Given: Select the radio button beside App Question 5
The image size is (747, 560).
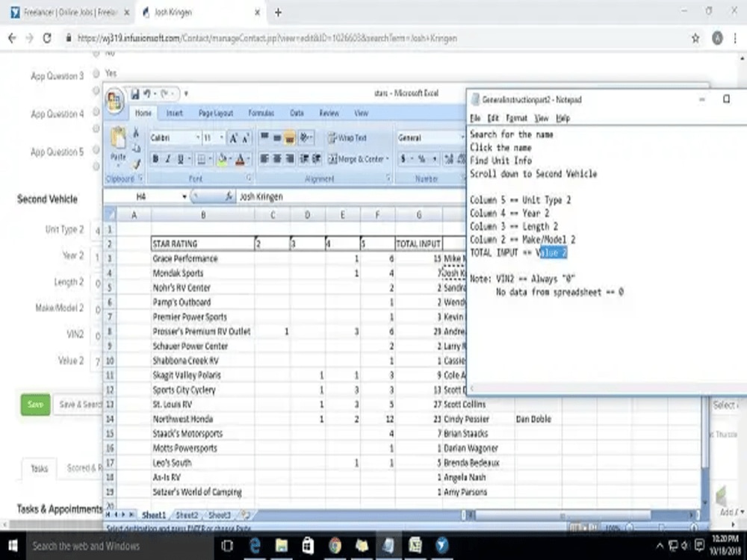Looking at the screenshot, I should tap(96, 149).
